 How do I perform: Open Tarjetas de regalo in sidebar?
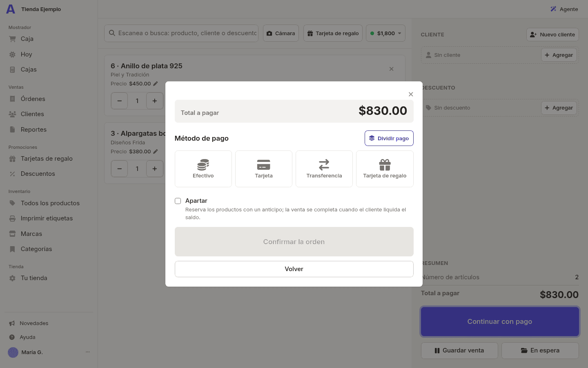click(49, 159)
